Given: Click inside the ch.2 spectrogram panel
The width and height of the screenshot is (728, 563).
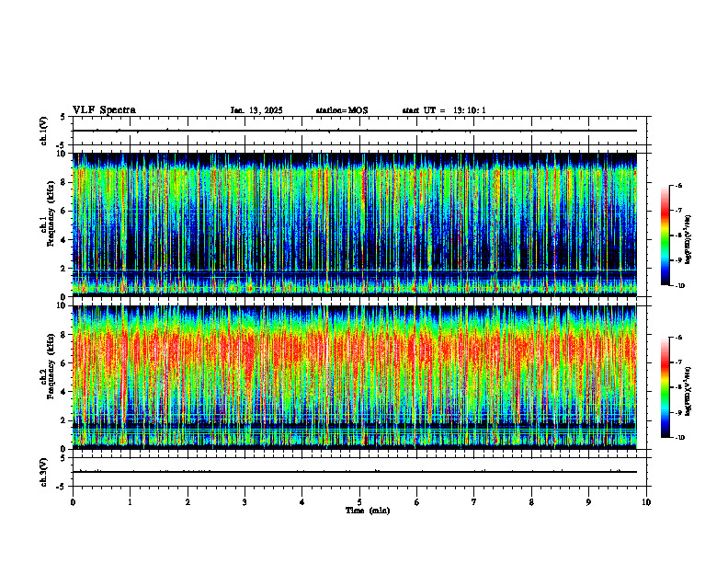Looking at the screenshot, I should coord(355,377).
